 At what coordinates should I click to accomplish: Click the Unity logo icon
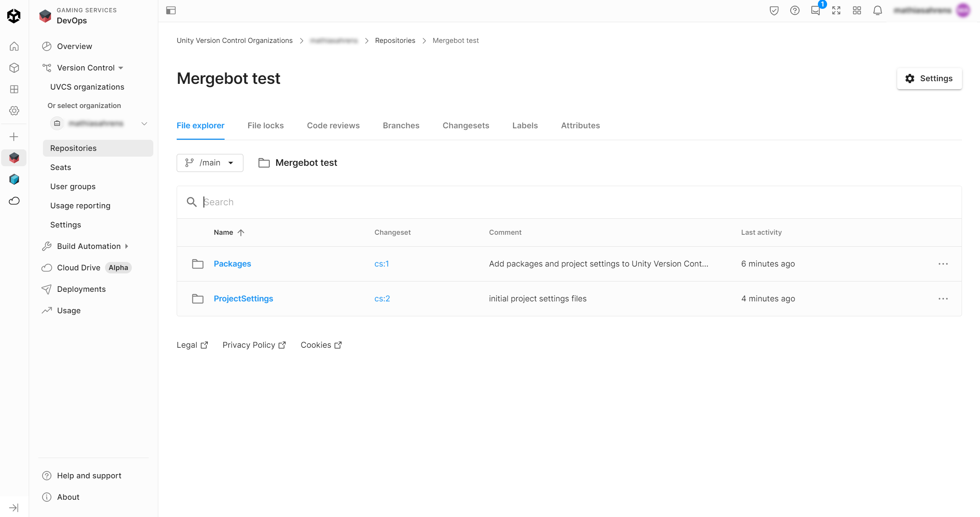pos(14,16)
